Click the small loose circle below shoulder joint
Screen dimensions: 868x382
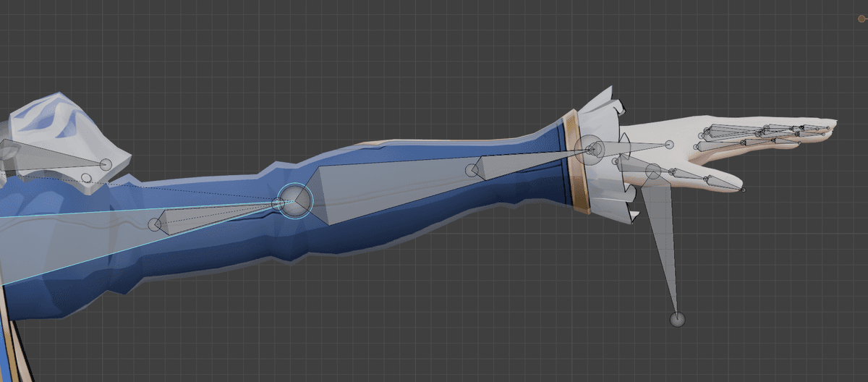pyautogui.click(x=86, y=178)
